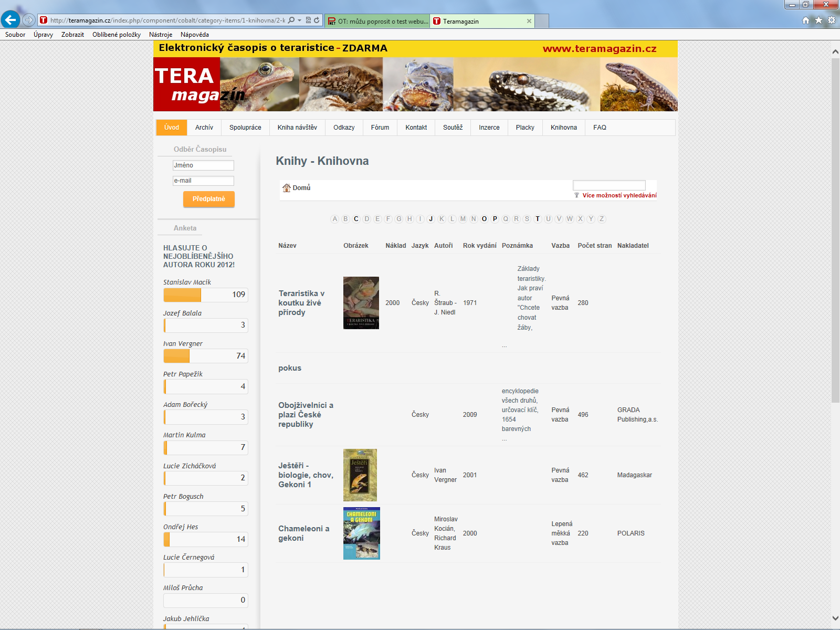Click the Název column header
The width and height of the screenshot is (840, 630).
287,246
